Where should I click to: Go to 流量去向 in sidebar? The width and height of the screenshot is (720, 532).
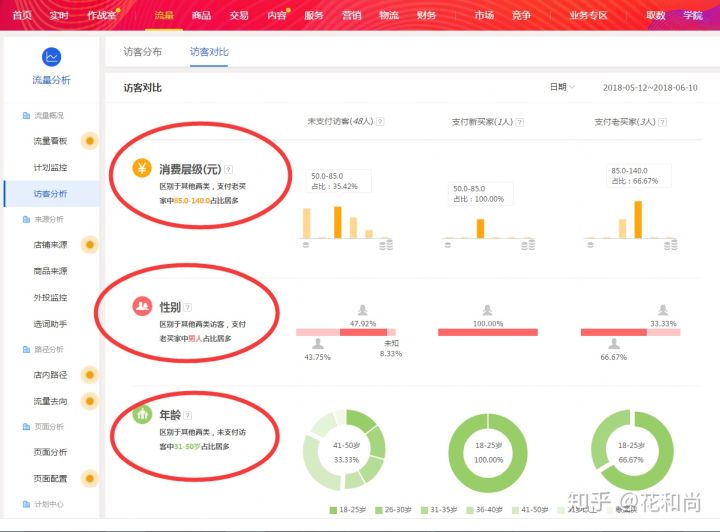50,401
